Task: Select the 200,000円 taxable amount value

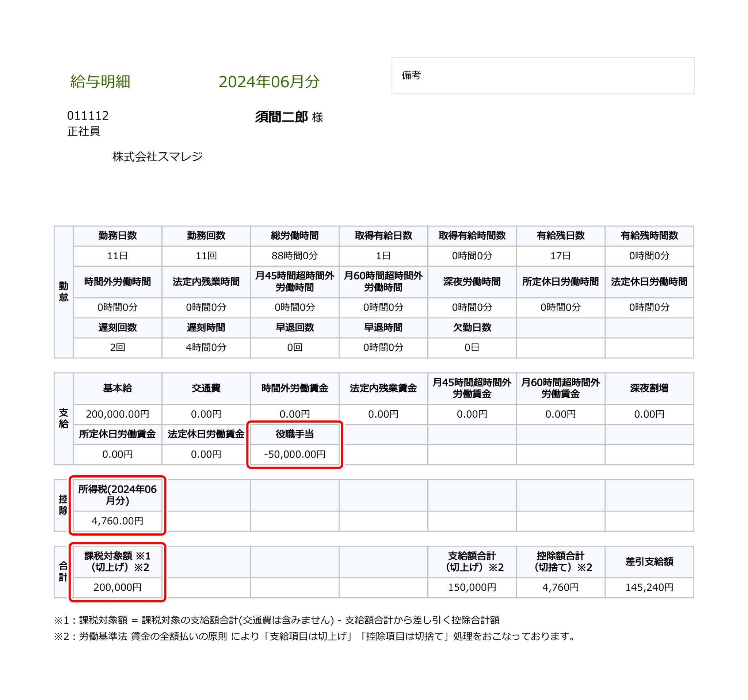Action: coord(117,587)
